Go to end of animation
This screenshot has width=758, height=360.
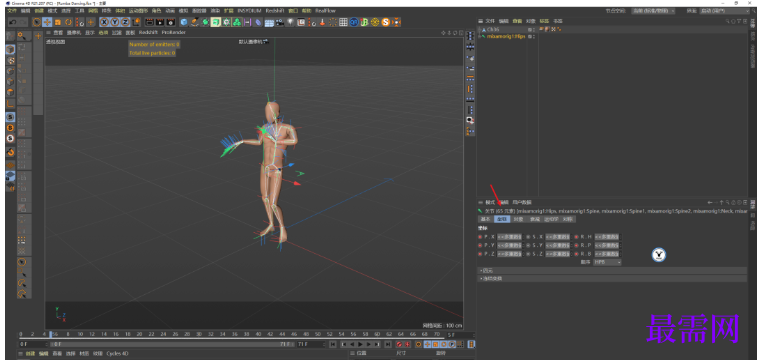point(388,344)
